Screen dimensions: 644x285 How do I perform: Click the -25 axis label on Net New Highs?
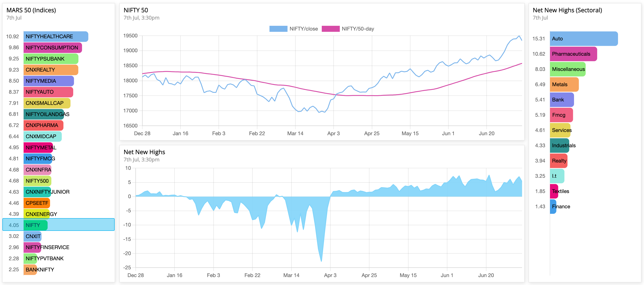tap(127, 268)
